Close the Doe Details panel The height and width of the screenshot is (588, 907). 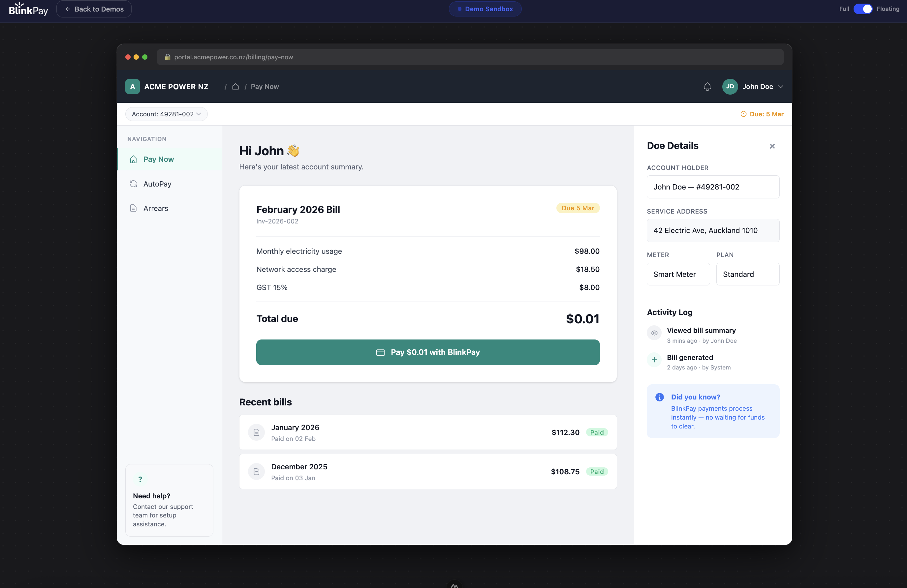772,146
